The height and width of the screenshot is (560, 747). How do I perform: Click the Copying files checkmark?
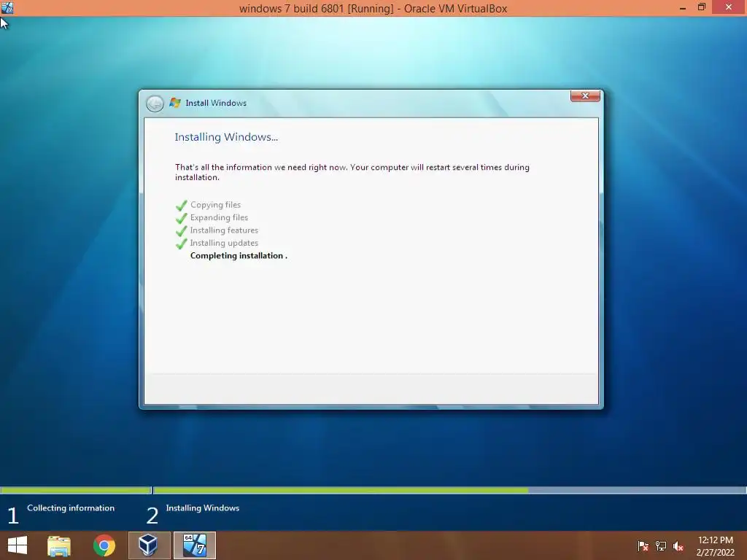(182, 205)
